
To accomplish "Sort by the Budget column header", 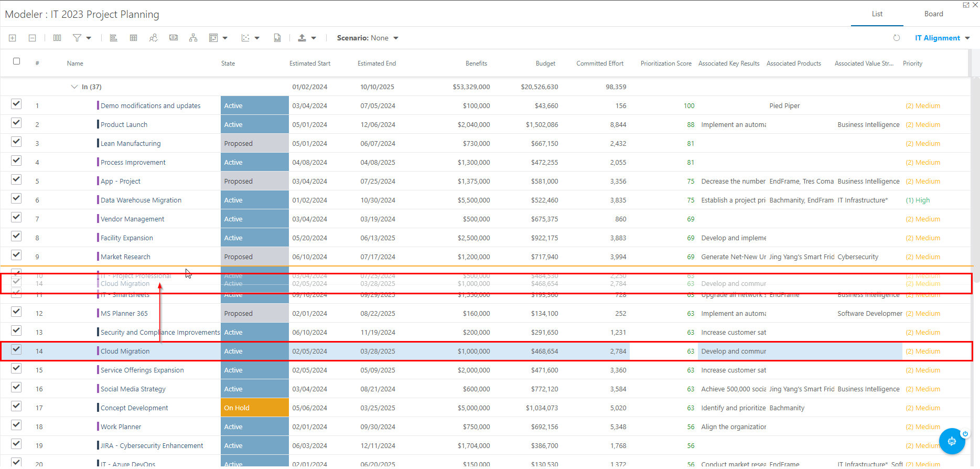I will (x=545, y=63).
